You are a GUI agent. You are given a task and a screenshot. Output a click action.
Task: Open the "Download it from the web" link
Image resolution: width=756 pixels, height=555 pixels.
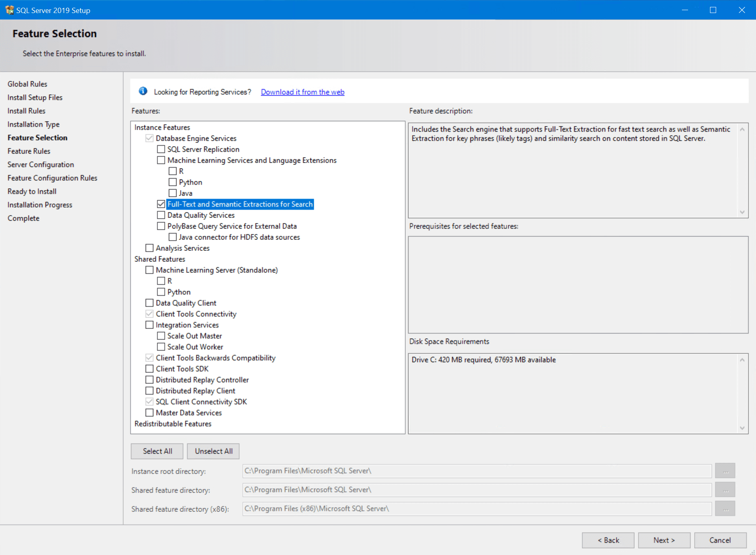(302, 92)
